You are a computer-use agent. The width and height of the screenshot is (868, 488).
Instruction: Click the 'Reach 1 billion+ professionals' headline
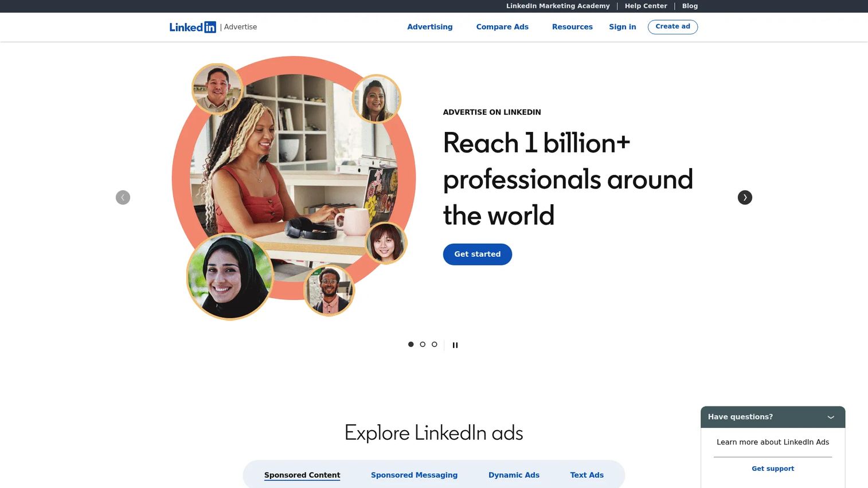click(x=568, y=179)
